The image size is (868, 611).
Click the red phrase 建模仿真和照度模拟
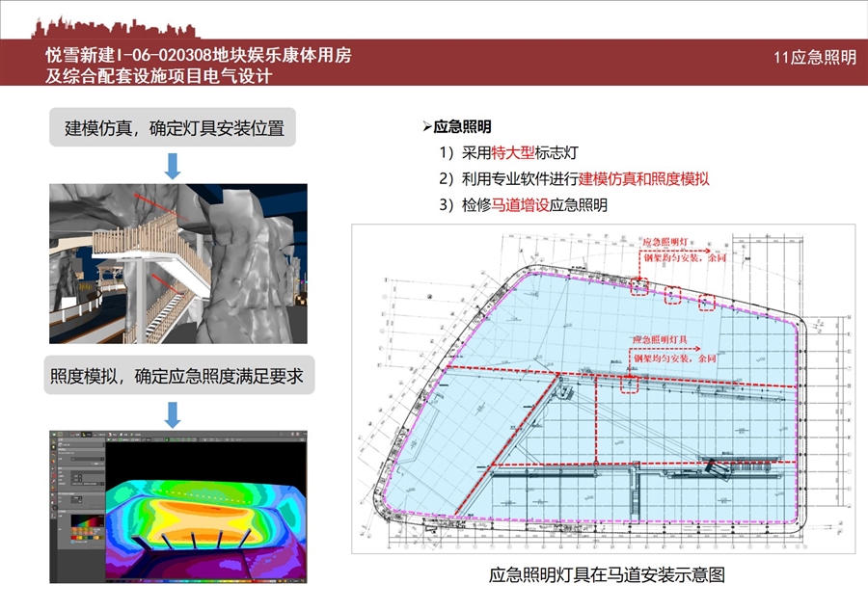coord(644,178)
